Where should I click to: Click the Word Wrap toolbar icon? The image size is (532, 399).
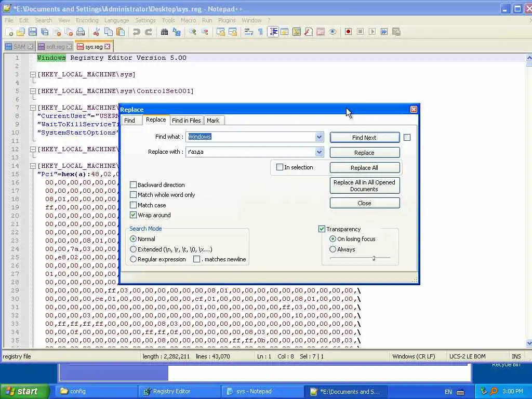coord(248,32)
